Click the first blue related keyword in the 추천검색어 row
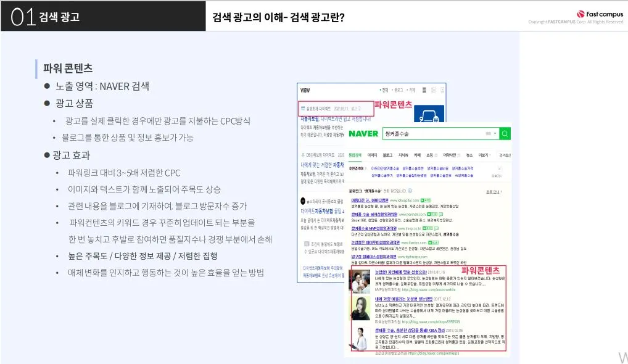Viewport: 628px width, 364px height. [x=385, y=168]
